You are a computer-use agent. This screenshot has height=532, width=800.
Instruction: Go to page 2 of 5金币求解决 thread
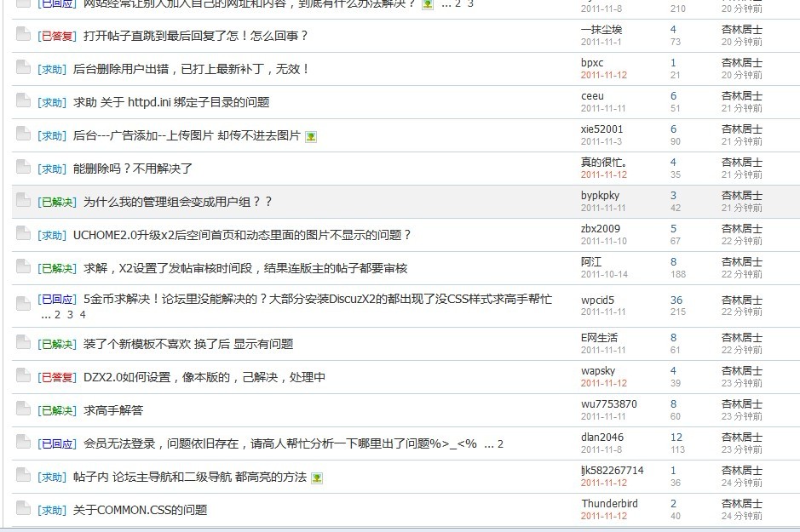tap(58, 315)
